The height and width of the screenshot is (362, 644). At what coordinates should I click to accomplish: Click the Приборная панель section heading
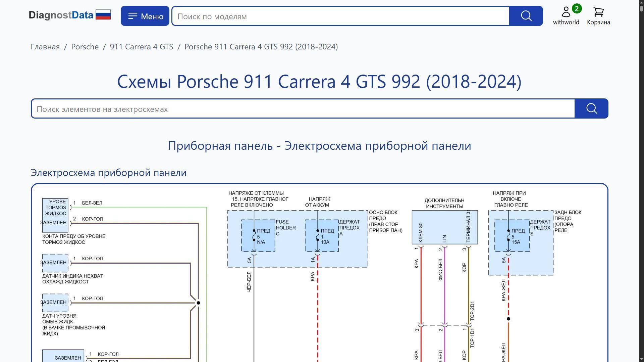click(x=319, y=146)
